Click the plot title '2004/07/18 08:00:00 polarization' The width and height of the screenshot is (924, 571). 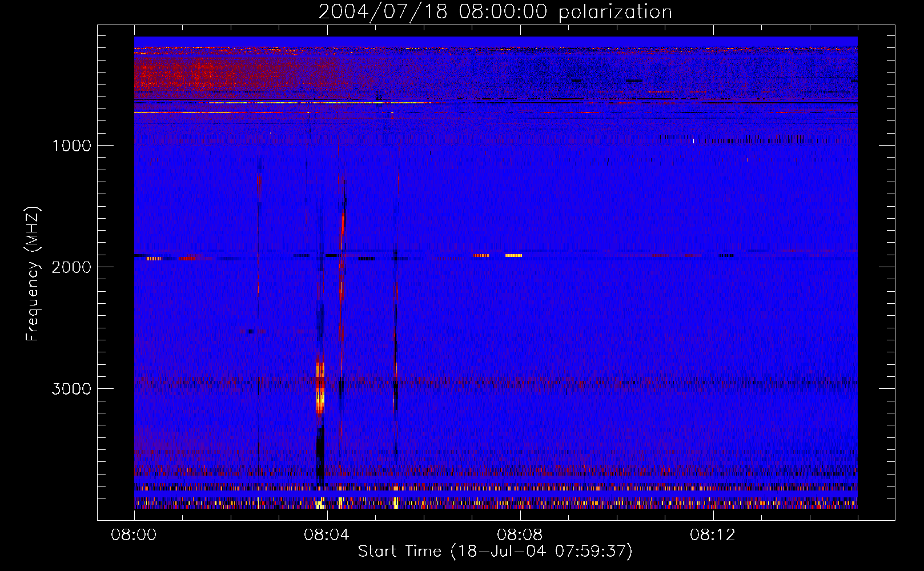(495, 12)
